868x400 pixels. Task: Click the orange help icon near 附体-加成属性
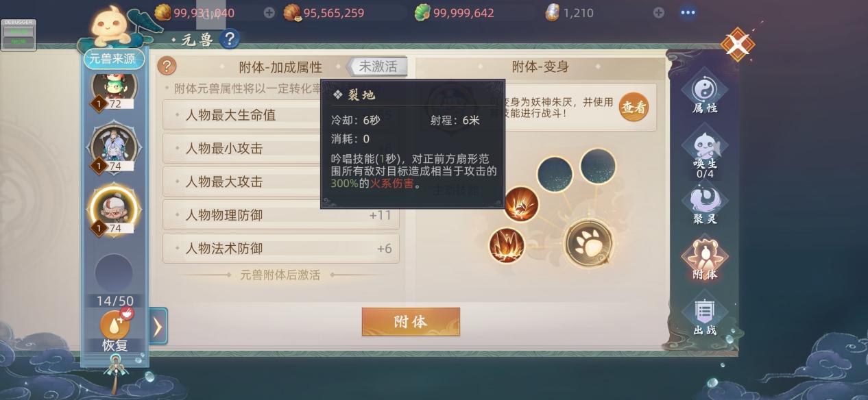click(167, 66)
